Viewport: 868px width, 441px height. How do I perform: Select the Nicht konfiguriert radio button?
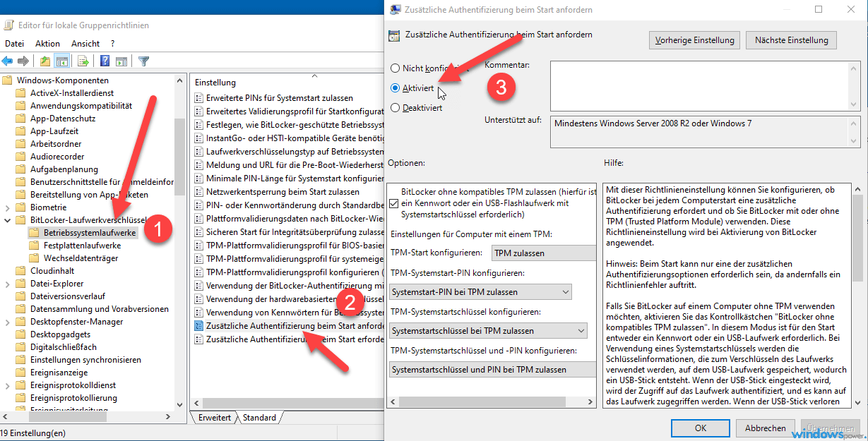tap(396, 68)
